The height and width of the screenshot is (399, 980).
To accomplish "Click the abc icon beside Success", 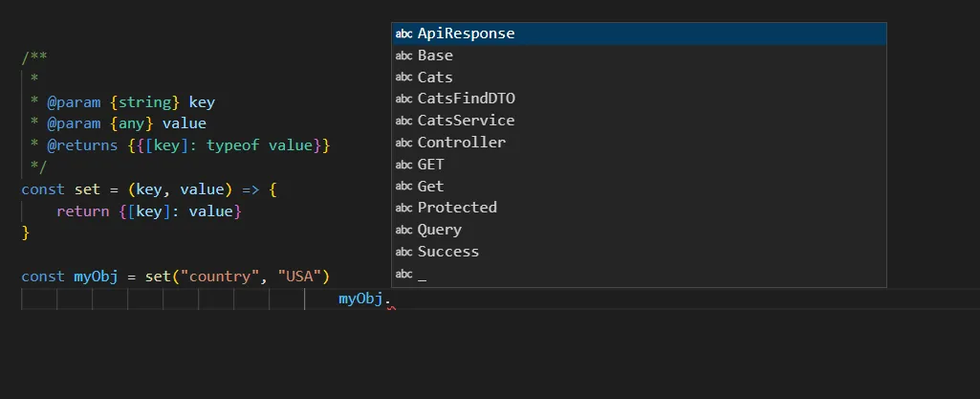I will [403, 252].
